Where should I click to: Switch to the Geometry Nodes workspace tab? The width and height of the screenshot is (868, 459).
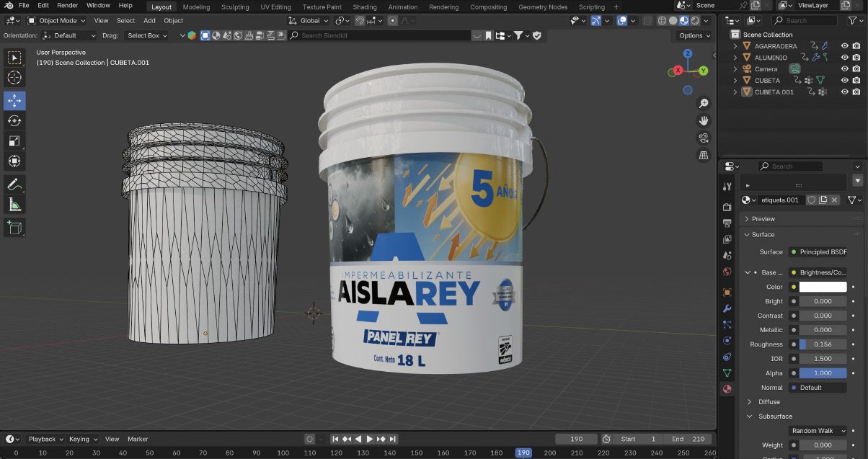click(x=543, y=6)
